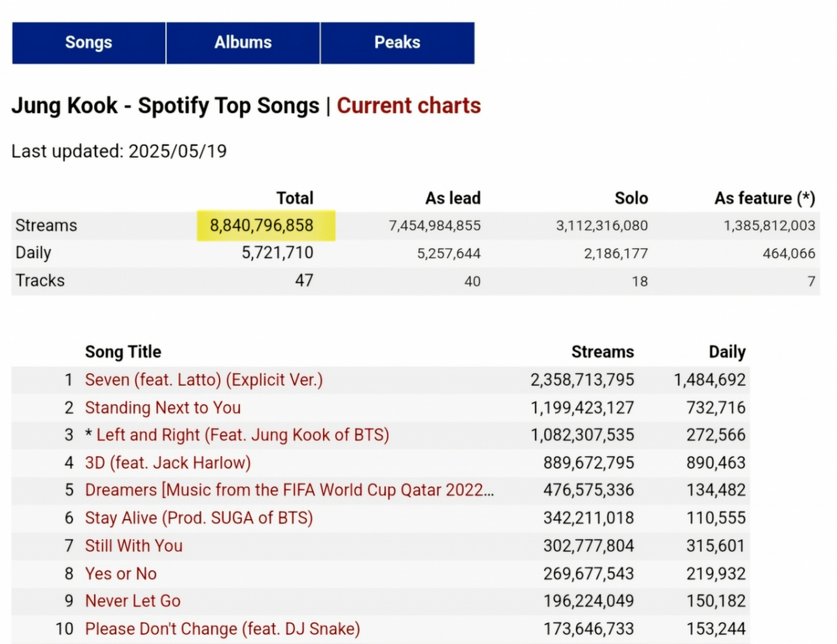
Task: Click the Standing Next to You link
Action: (x=163, y=407)
